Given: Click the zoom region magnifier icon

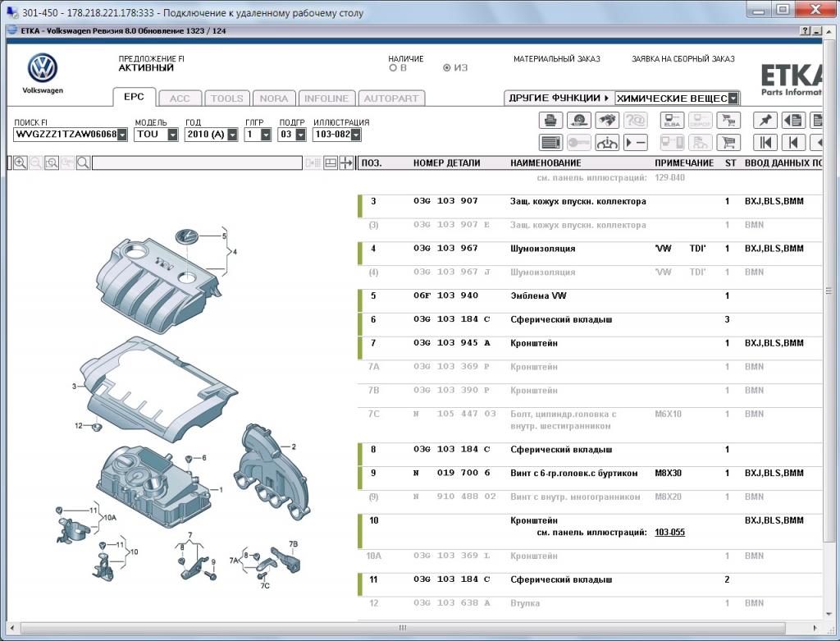Looking at the screenshot, I should click(x=52, y=163).
